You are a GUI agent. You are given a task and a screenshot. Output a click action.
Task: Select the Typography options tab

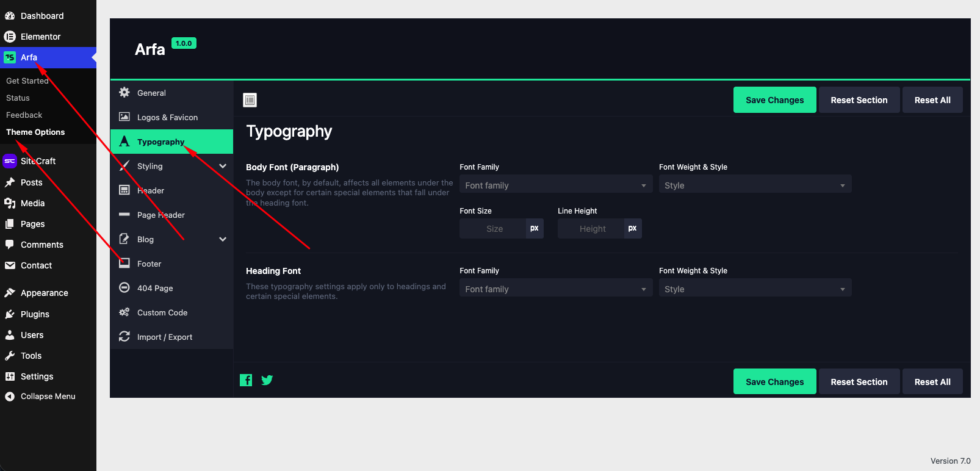(171, 142)
